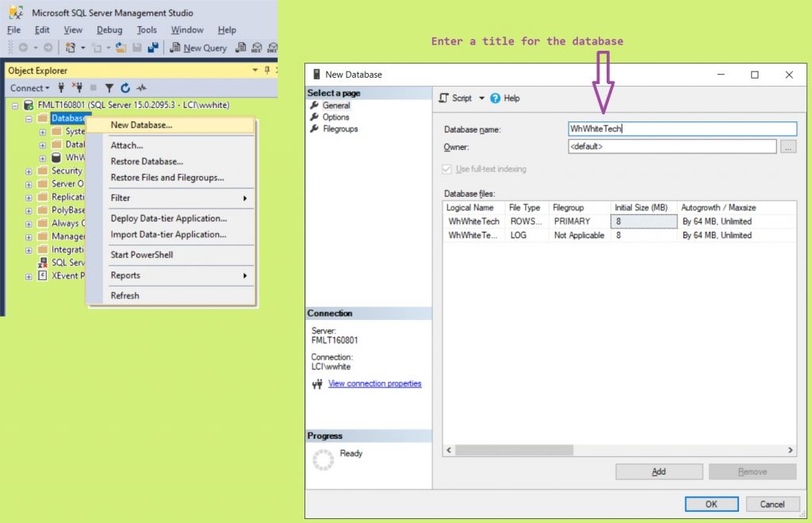Open the Activity Monitor pulse icon
This screenshot has width=812, height=523.
click(142, 88)
